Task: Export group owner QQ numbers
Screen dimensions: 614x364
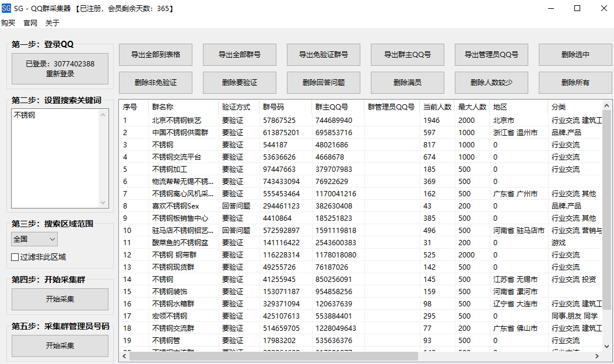Action: tap(407, 54)
